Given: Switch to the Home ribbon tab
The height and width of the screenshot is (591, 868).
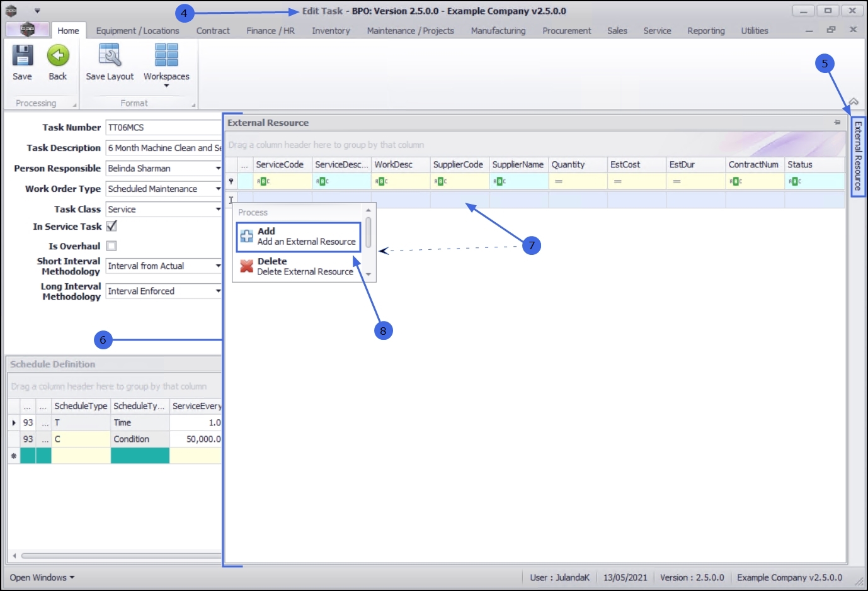Looking at the screenshot, I should click(x=68, y=30).
